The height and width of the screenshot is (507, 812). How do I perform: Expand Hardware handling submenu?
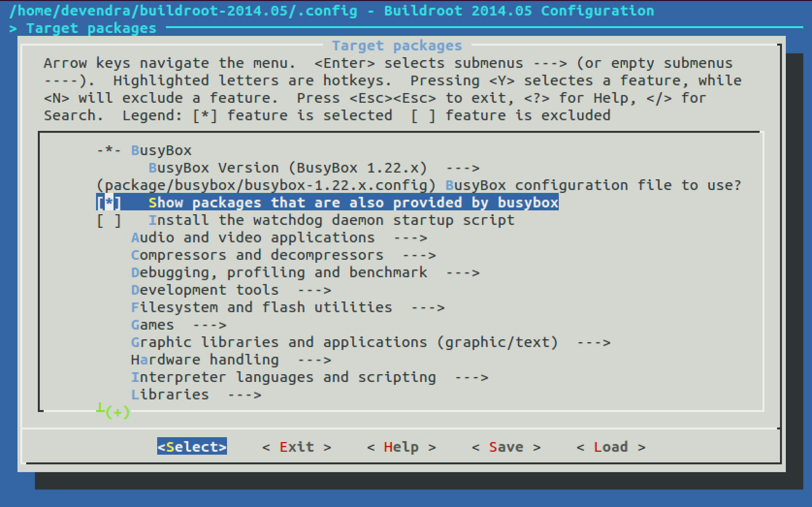point(231,360)
